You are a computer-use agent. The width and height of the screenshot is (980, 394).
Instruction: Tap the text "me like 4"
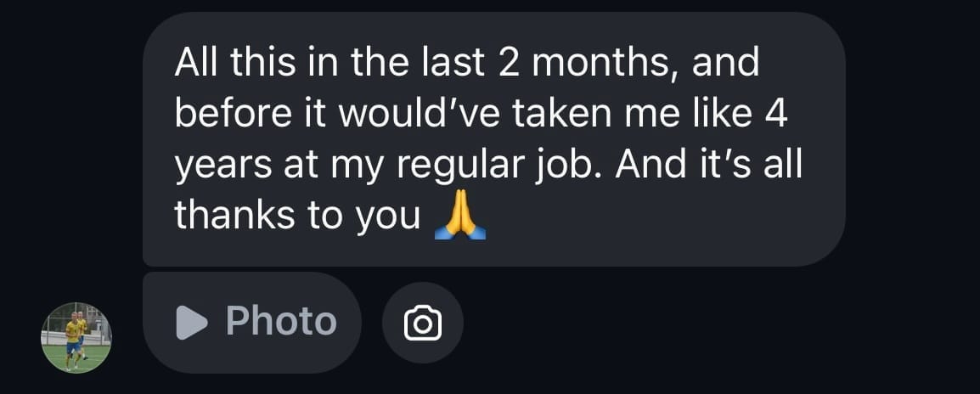(x=720, y=114)
